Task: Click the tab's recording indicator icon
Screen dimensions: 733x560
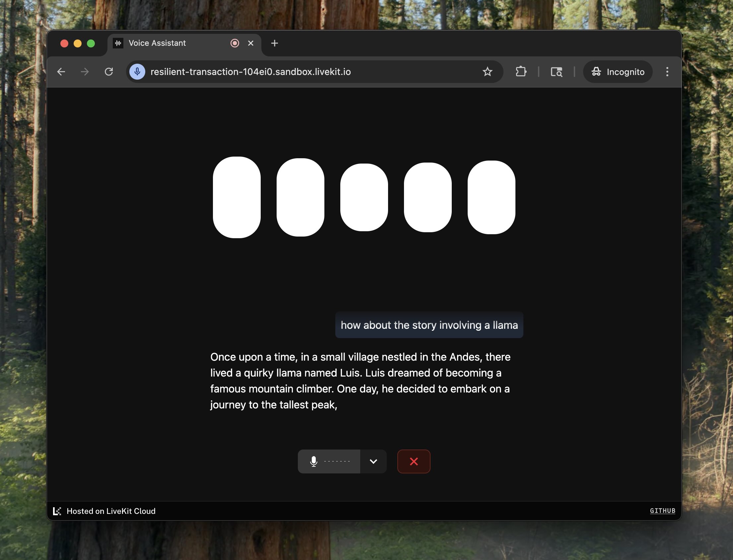Action: coord(234,43)
